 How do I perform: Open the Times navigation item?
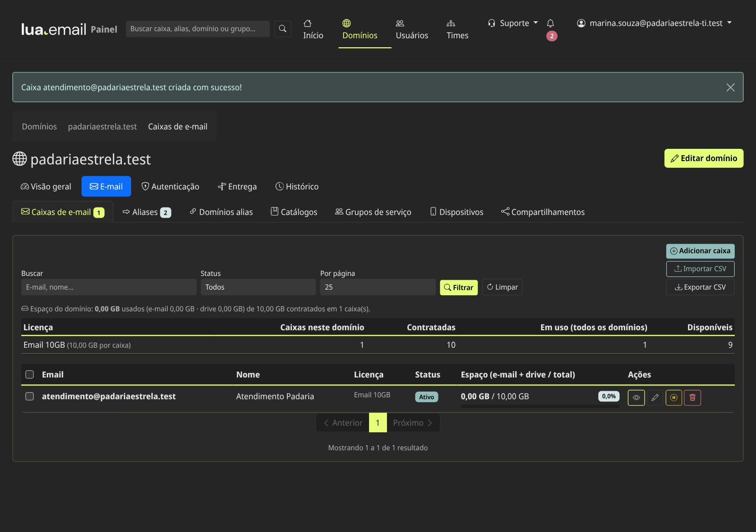(x=457, y=29)
